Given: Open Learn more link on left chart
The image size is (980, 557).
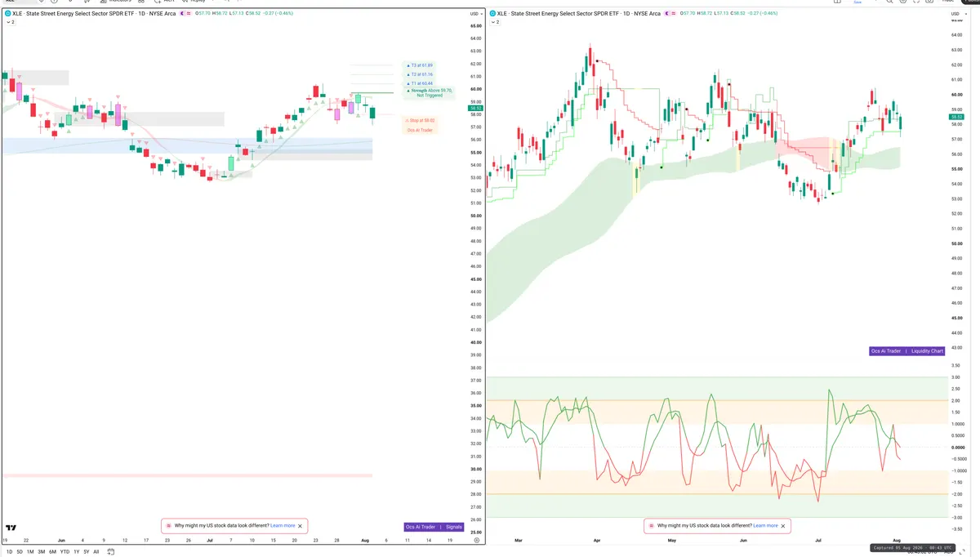Looking at the screenshot, I should click(x=283, y=526).
